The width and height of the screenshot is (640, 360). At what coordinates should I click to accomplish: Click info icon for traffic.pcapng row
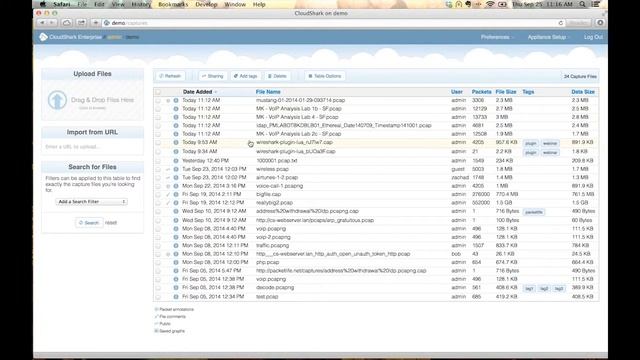(176, 246)
